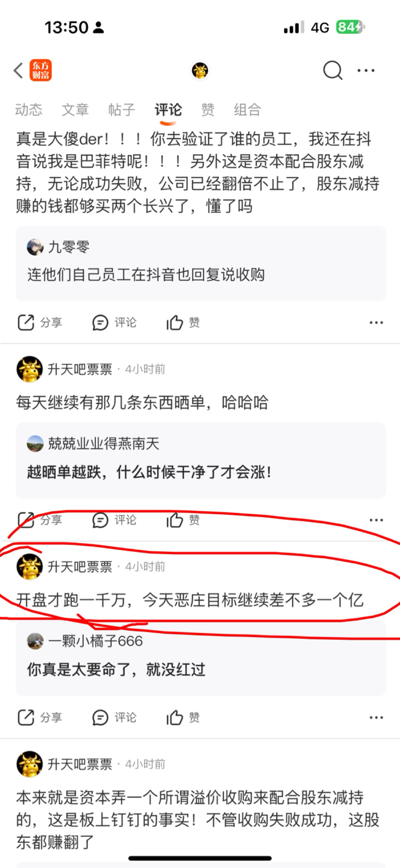Switch to the 赞 tab
400x868 pixels.
pyautogui.click(x=208, y=110)
